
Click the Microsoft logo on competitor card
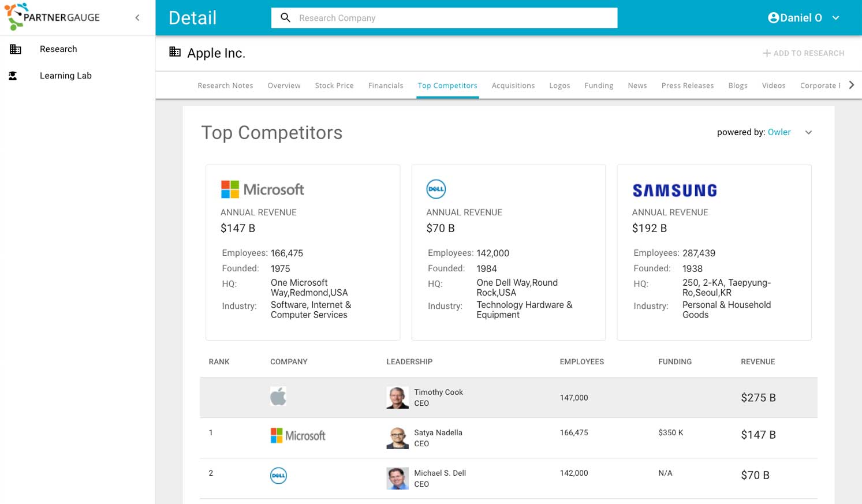click(x=262, y=189)
